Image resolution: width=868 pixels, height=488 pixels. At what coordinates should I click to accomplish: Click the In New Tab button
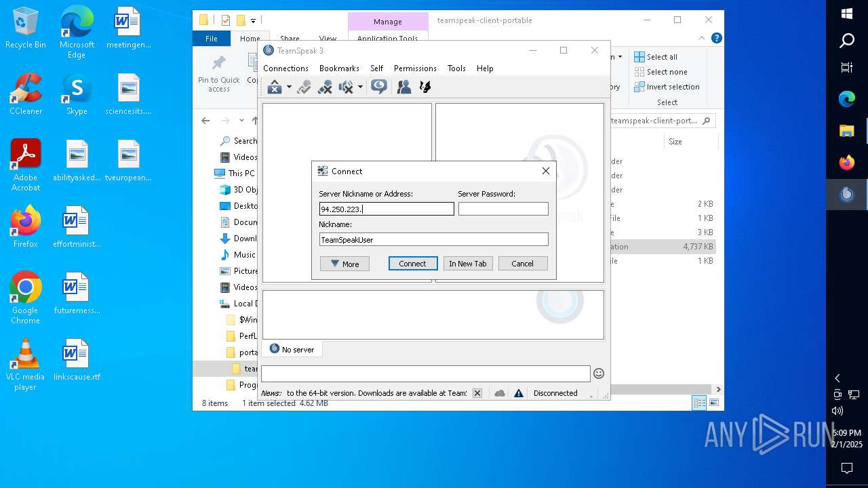tap(468, 264)
